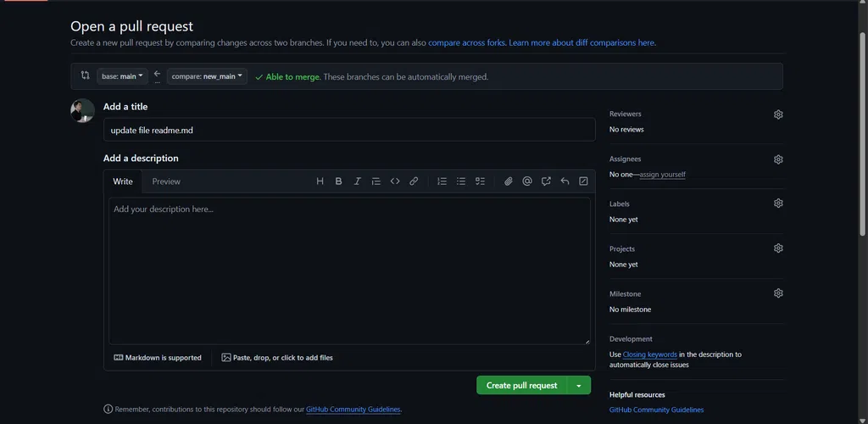Viewport: 868px width, 424px height.
Task: Open the compare across forks link
Action: (x=467, y=42)
